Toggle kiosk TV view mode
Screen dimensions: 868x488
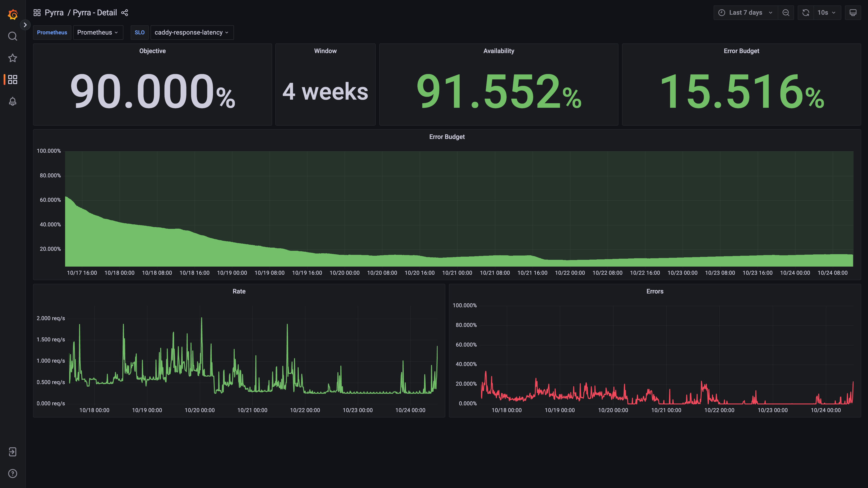click(x=853, y=13)
